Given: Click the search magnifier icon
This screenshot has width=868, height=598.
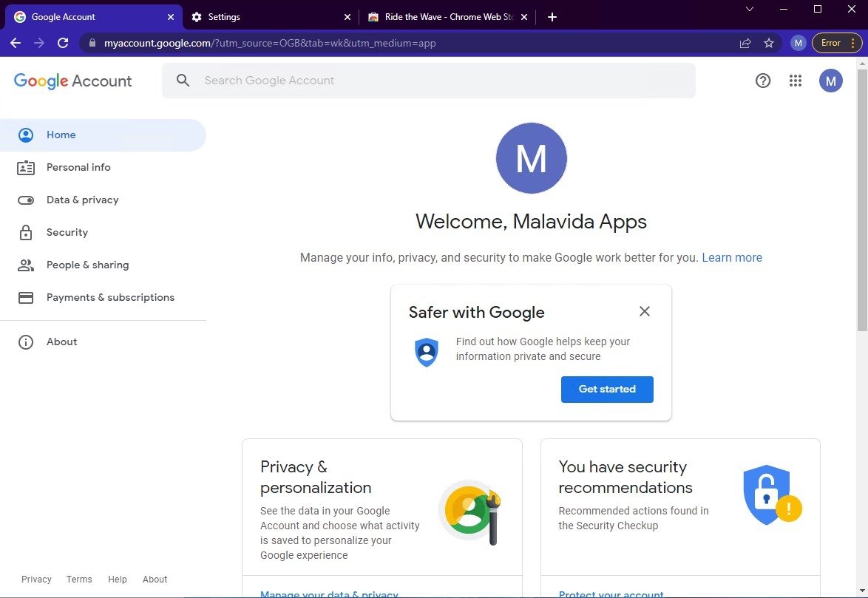Looking at the screenshot, I should (x=183, y=81).
